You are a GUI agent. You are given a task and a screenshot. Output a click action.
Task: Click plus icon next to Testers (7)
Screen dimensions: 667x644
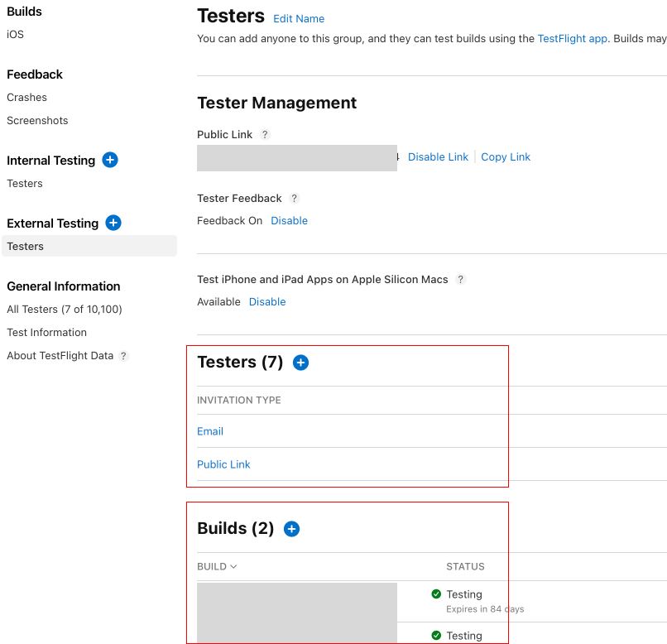pos(300,363)
